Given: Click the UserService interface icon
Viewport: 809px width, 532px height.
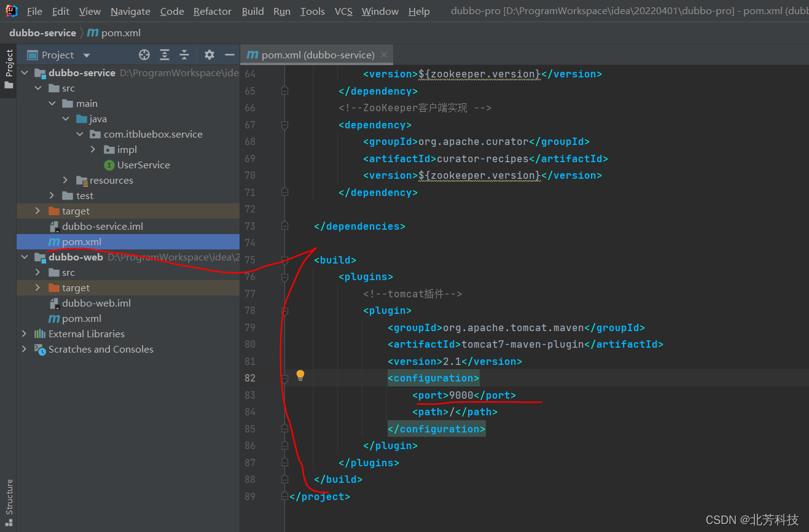Looking at the screenshot, I should (109, 165).
